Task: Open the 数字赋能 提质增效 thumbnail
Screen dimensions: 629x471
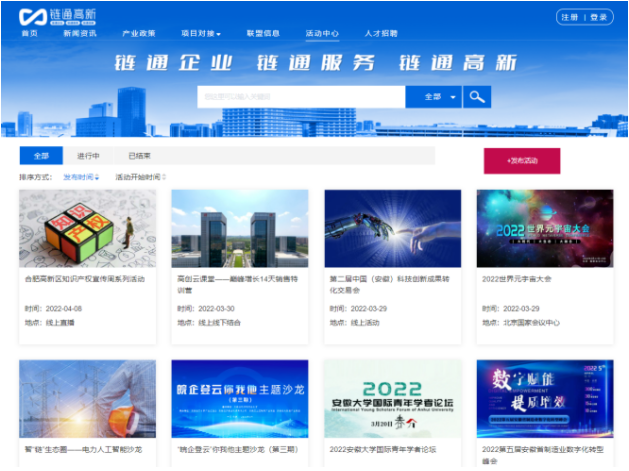Action: point(545,399)
